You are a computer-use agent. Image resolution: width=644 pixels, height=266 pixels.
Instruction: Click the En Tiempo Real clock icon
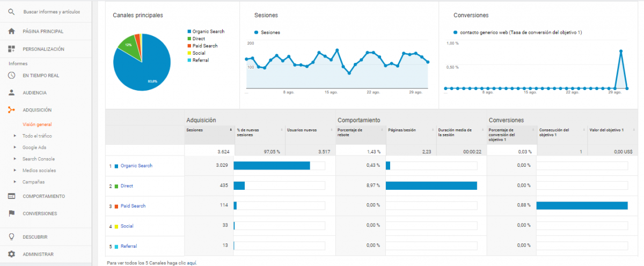tap(11, 75)
